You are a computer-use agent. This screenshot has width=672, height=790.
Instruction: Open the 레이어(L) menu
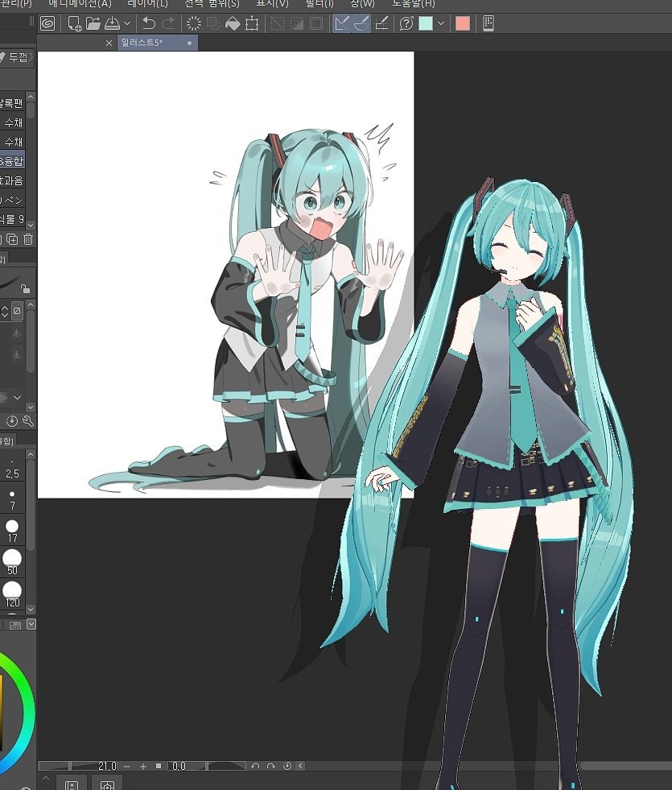coord(148,3)
